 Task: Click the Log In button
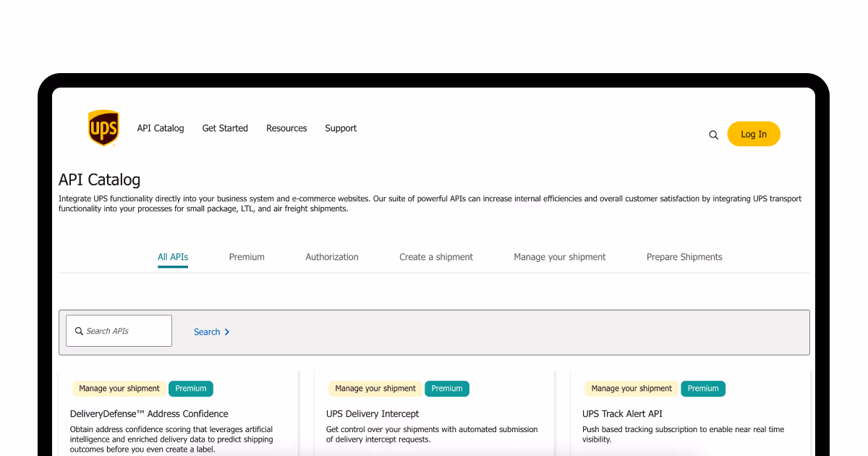(754, 134)
